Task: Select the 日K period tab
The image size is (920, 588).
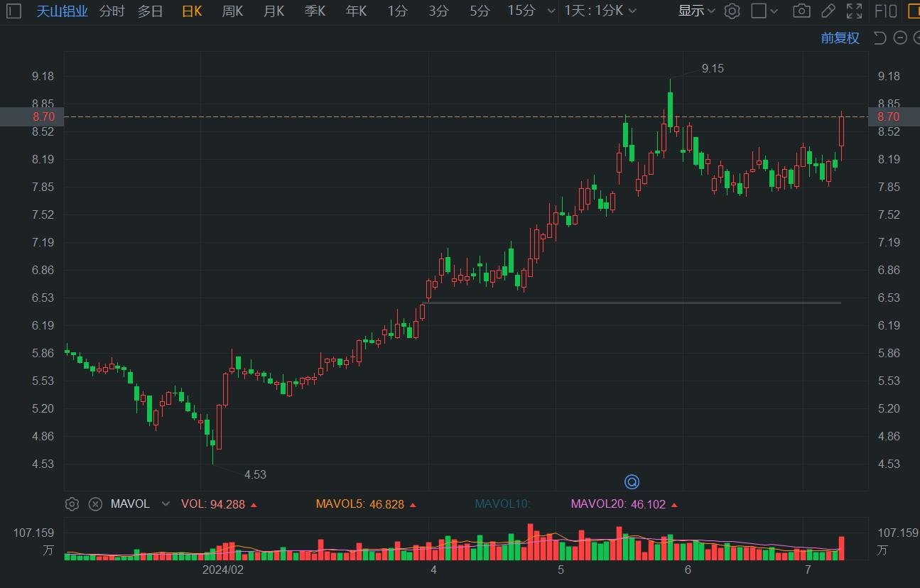Action: 192,11
